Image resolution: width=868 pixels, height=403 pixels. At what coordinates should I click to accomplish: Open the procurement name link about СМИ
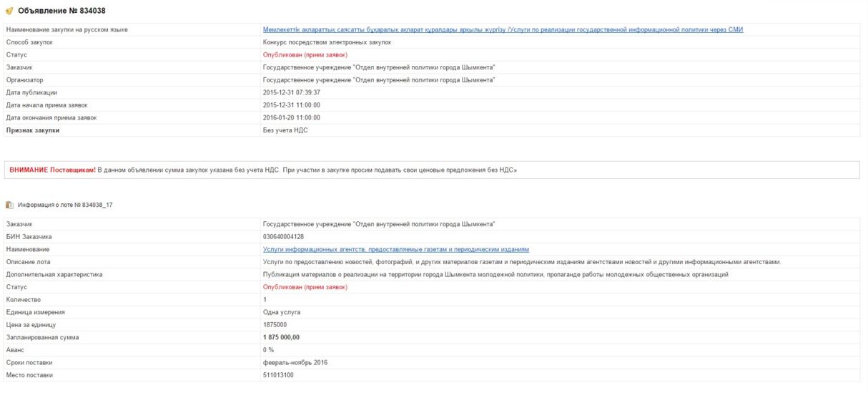point(503,29)
